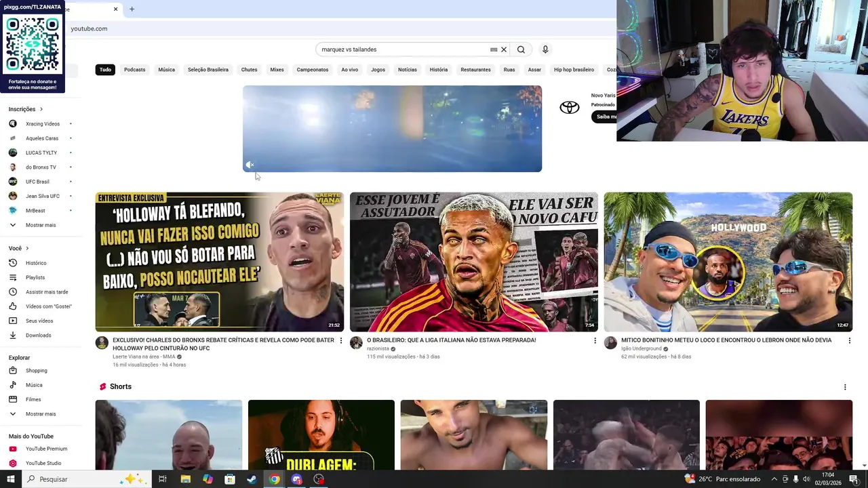The image size is (868, 488).
Task: Open MITICO BONITINHO METEU O LOCO title
Action: point(726,340)
